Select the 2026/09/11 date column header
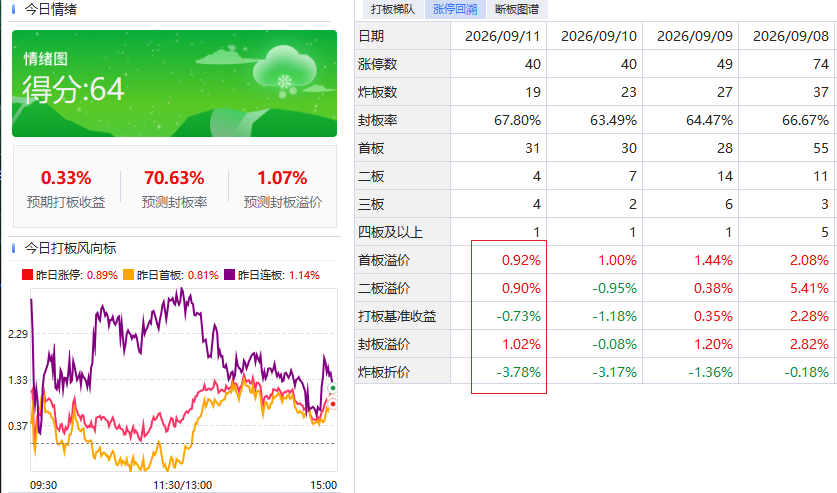837x493 pixels. click(x=502, y=36)
